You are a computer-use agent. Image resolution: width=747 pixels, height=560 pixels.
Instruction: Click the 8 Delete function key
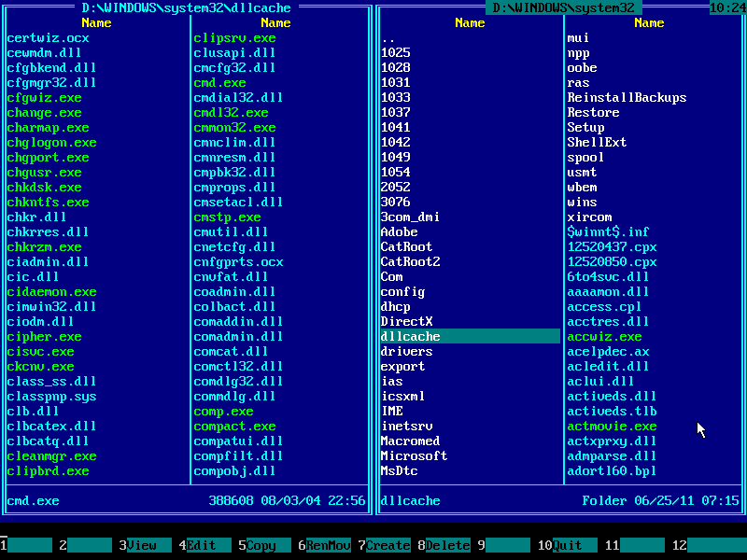[444, 545]
